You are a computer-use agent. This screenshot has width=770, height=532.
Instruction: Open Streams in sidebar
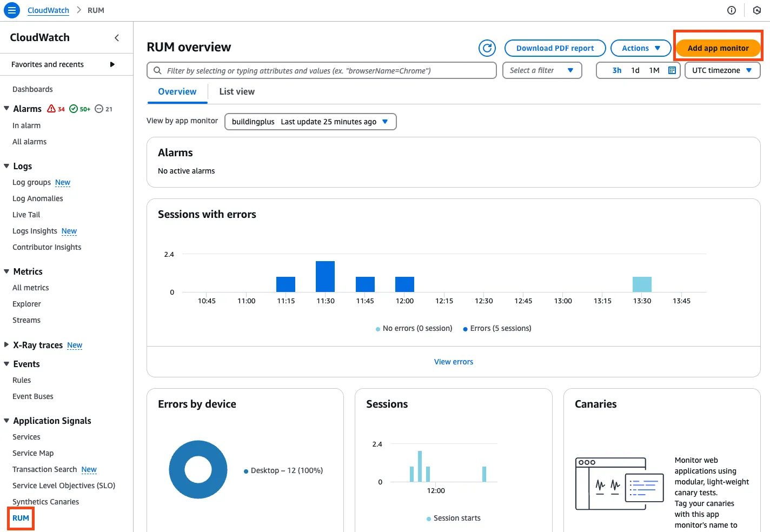[x=26, y=320]
